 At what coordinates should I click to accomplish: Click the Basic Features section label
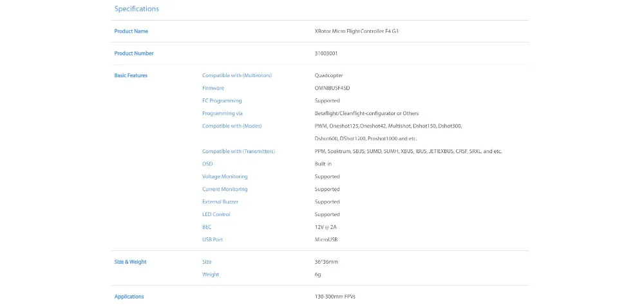click(131, 75)
